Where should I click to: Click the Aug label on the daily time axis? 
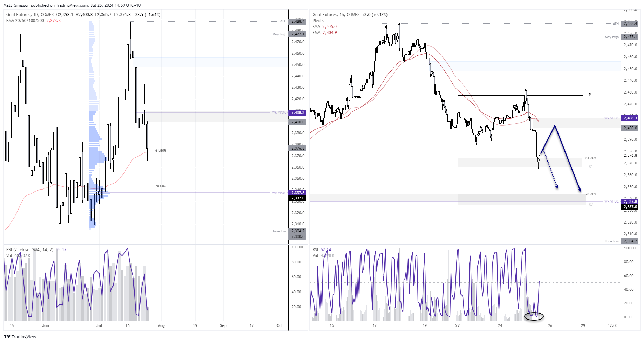161,325
